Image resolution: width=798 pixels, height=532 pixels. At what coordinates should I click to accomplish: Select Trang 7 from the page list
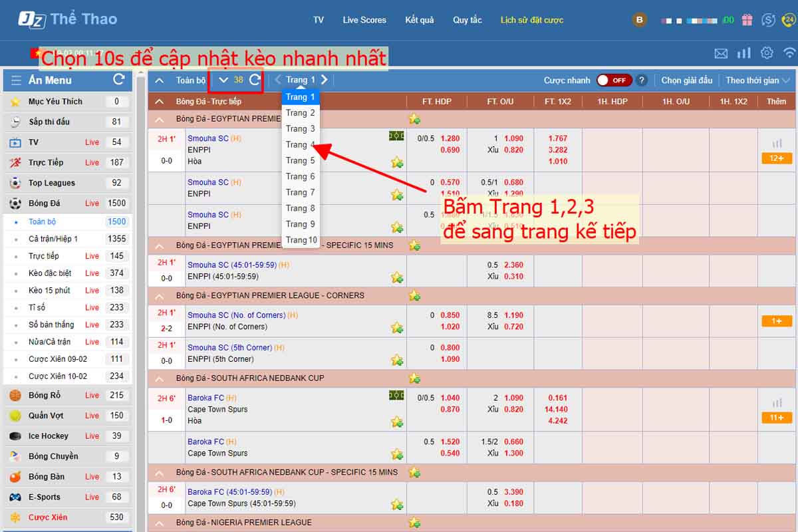coord(301,193)
